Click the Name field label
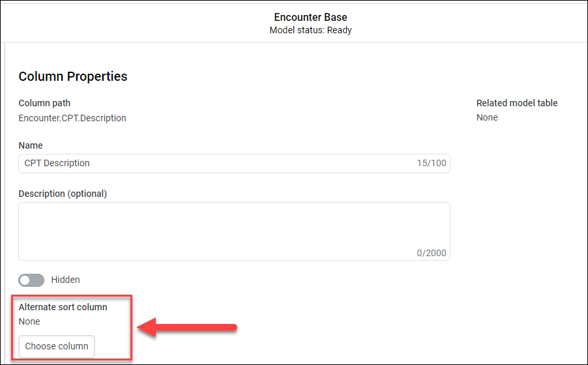 coord(31,145)
